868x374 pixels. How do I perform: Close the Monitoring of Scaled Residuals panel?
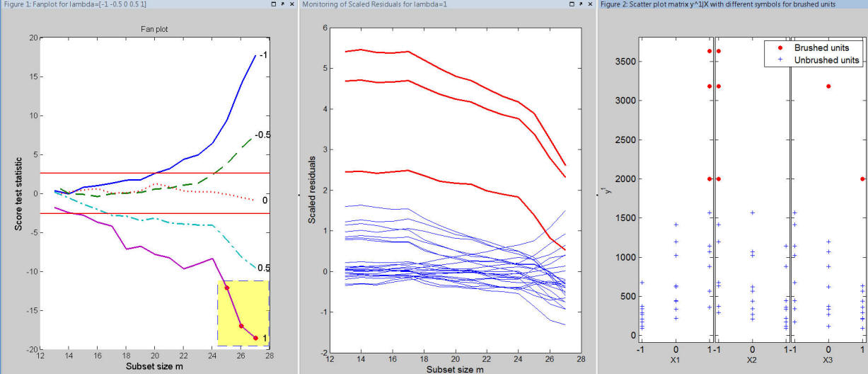[590, 4]
